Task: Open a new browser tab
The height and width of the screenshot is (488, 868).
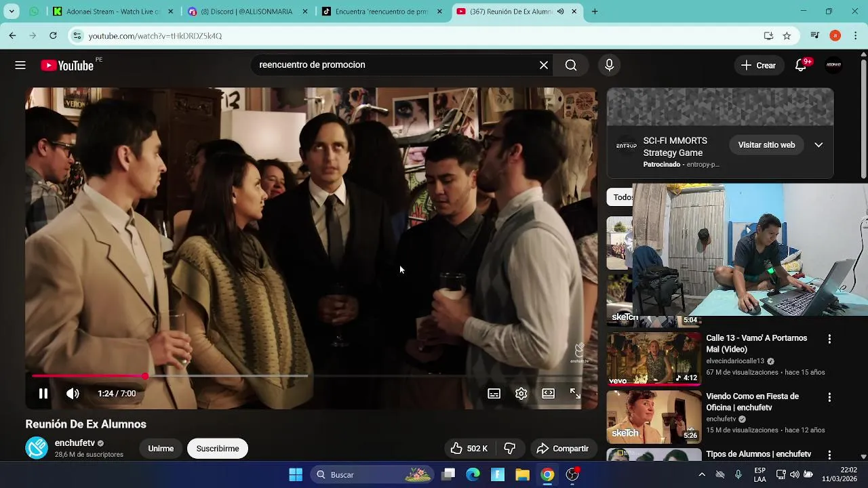Action: pyautogui.click(x=595, y=12)
